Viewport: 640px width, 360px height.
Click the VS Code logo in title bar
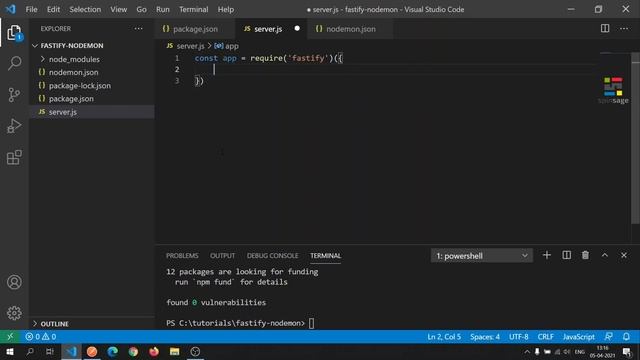coord(11,9)
